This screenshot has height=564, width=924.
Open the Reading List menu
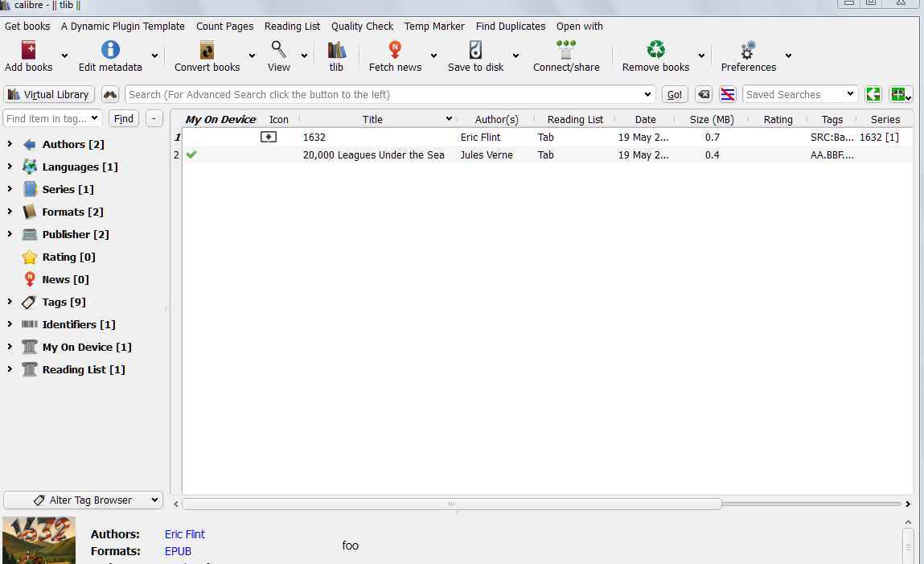[x=292, y=26]
